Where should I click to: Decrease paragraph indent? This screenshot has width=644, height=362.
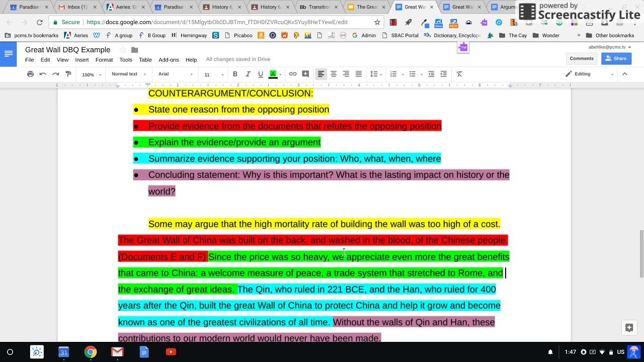point(431,74)
